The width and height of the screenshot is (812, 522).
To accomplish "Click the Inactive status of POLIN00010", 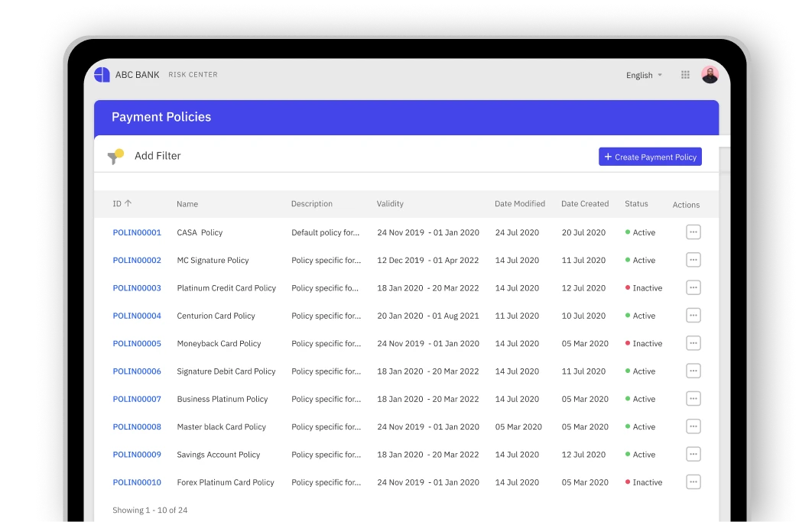I will click(x=644, y=482).
